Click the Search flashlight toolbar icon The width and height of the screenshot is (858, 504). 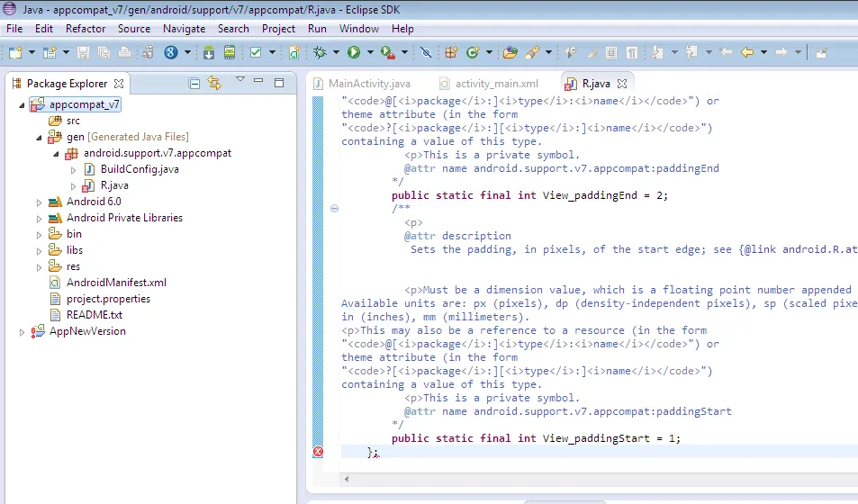click(531, 52)
